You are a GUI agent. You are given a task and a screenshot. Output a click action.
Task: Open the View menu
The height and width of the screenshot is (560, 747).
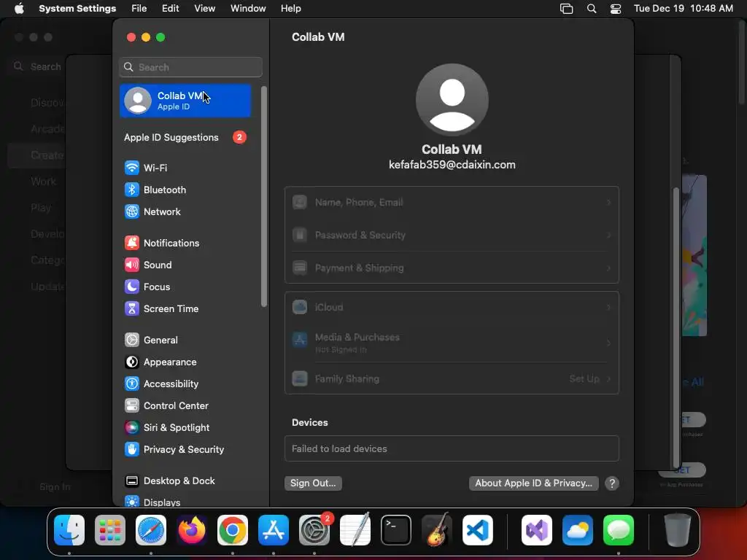click(x=205, y=9)
